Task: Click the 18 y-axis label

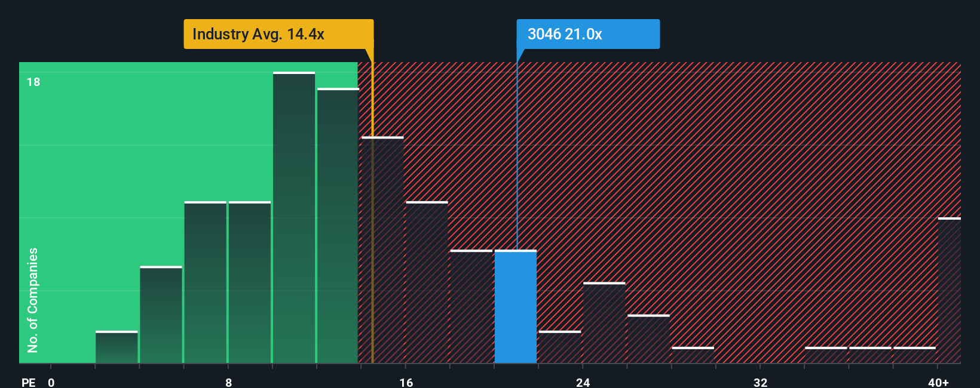Action: [x=33, y=82]
